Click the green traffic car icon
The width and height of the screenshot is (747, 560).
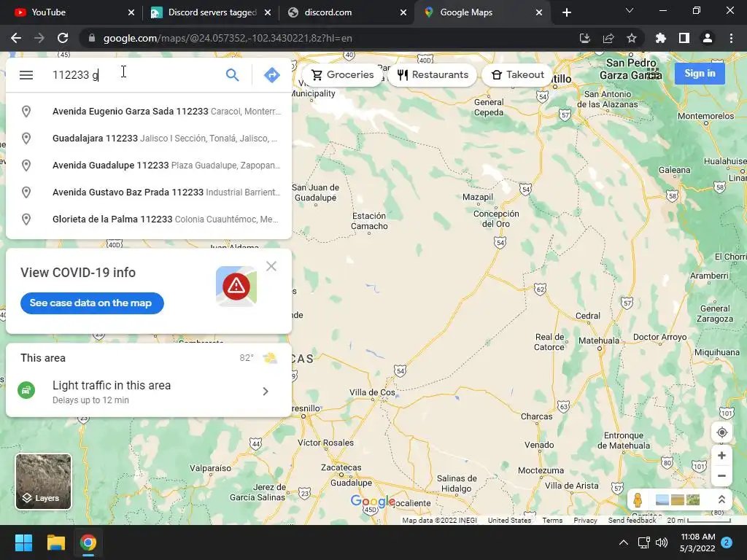pos(26,390)
